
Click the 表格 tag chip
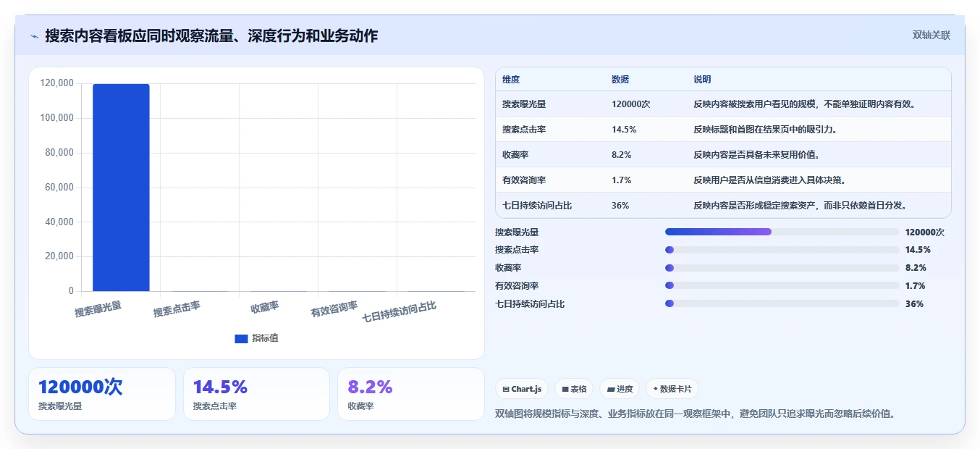pos(574,389)
